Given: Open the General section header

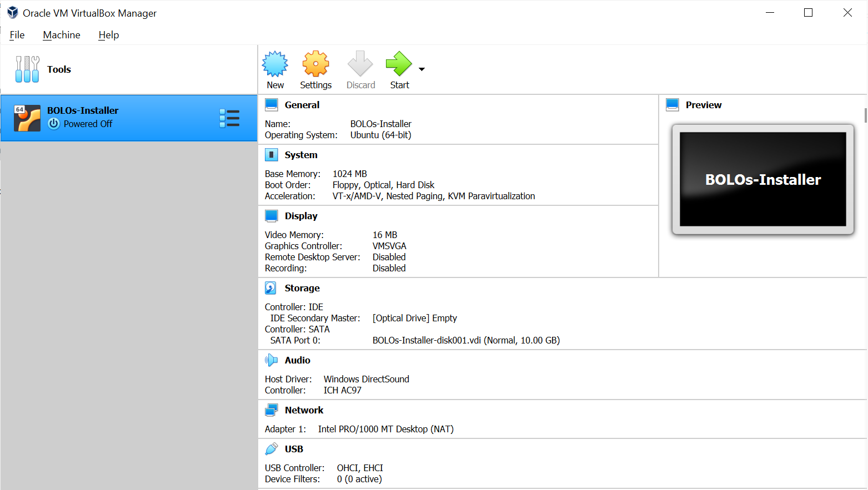Looking at the screenshot, I should click(302, 105).
